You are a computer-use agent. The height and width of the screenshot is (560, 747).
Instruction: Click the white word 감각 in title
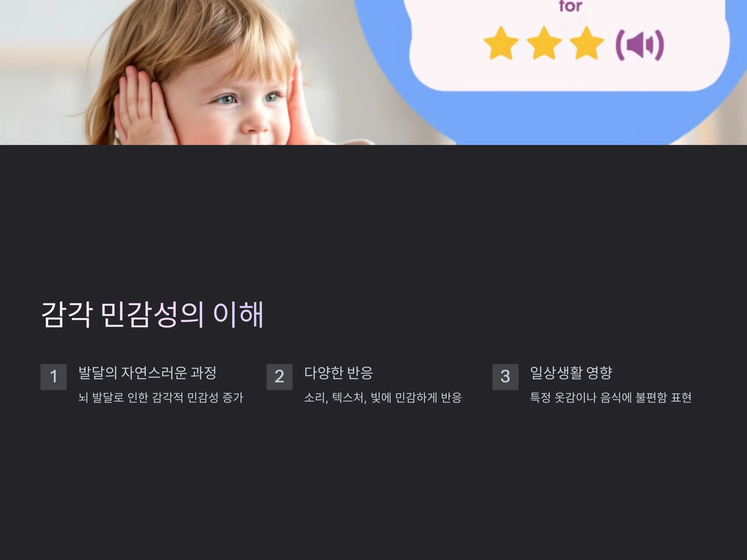67,315
